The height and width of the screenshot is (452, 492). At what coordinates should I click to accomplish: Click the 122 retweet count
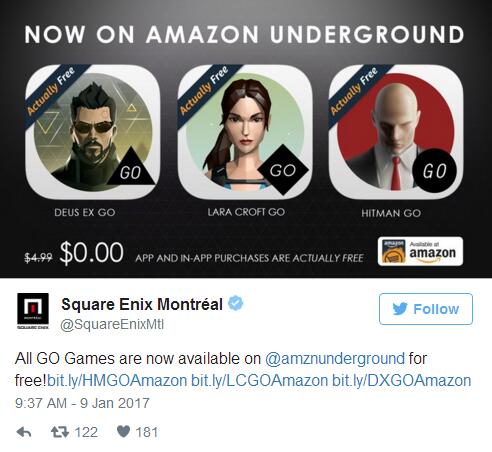pyautogui.click(x=86, y=432)
